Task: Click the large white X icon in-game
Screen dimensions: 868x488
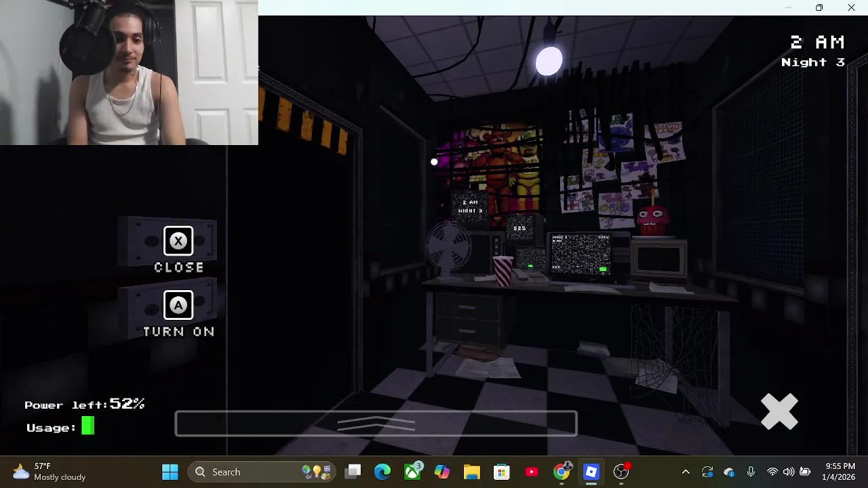Action: click(x=779, y=411)
